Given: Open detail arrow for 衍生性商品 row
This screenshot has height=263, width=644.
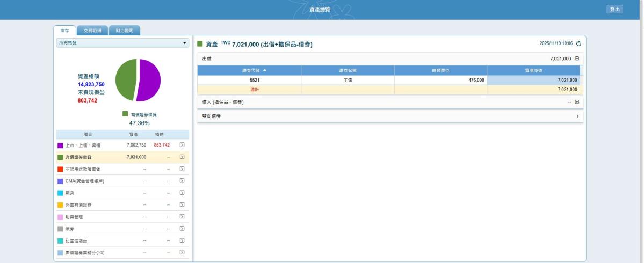Looking at the screenshot, I should (x=182, y=240).
